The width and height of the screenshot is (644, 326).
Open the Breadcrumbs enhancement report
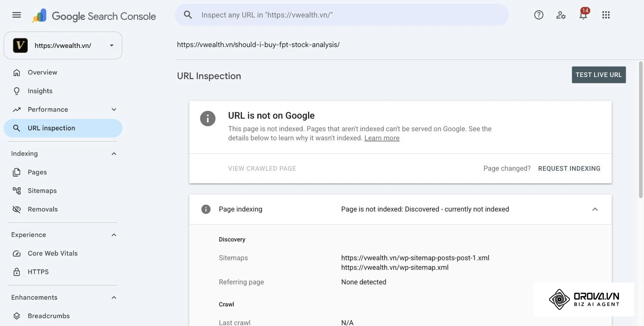63,316
